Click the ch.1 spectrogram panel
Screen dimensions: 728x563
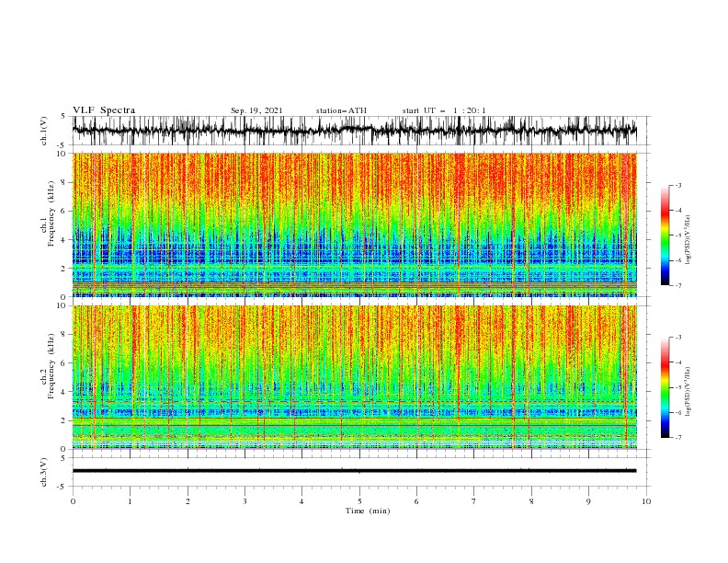pos(355,224)
